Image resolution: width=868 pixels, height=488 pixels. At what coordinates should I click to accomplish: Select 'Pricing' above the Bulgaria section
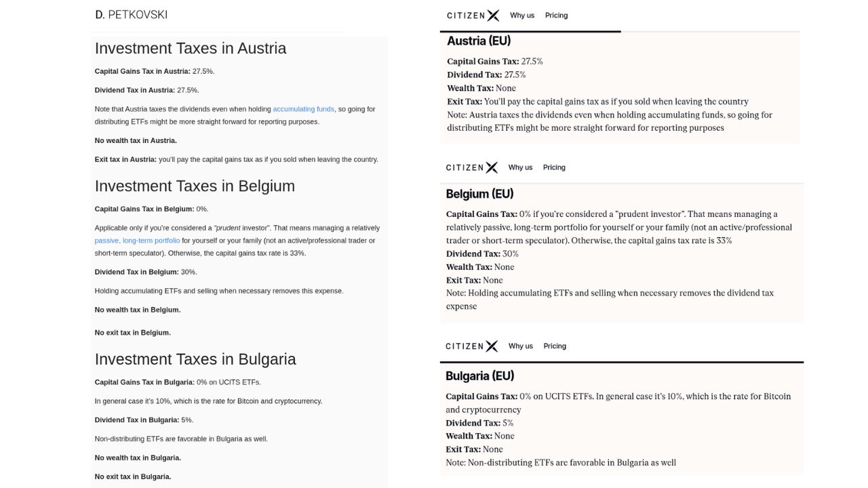coord(555,346)
